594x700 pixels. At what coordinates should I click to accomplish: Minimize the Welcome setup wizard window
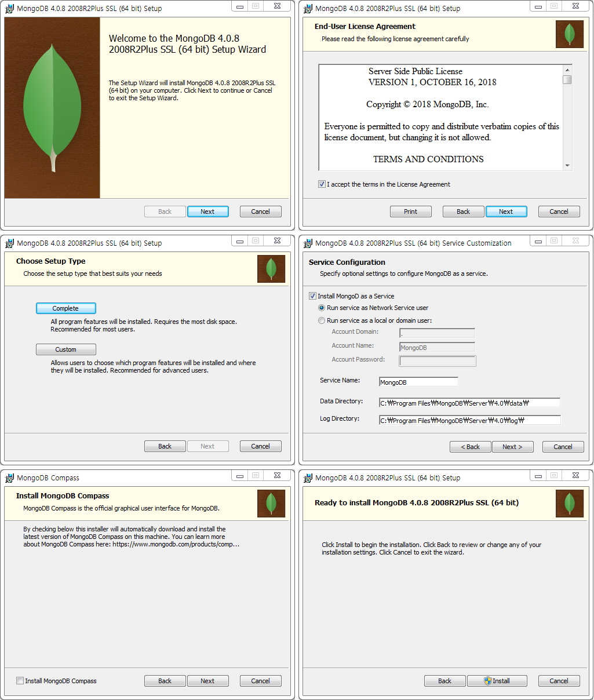coord(240,6)
